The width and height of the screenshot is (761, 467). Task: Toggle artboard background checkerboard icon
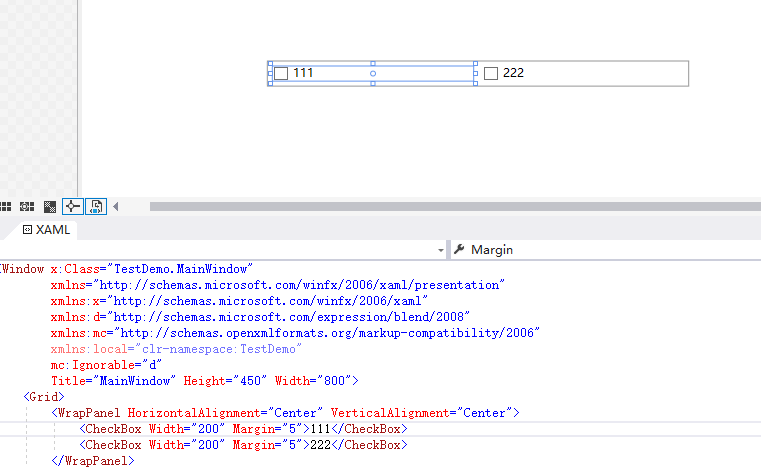pyautogui.click(x=50, y=207)
